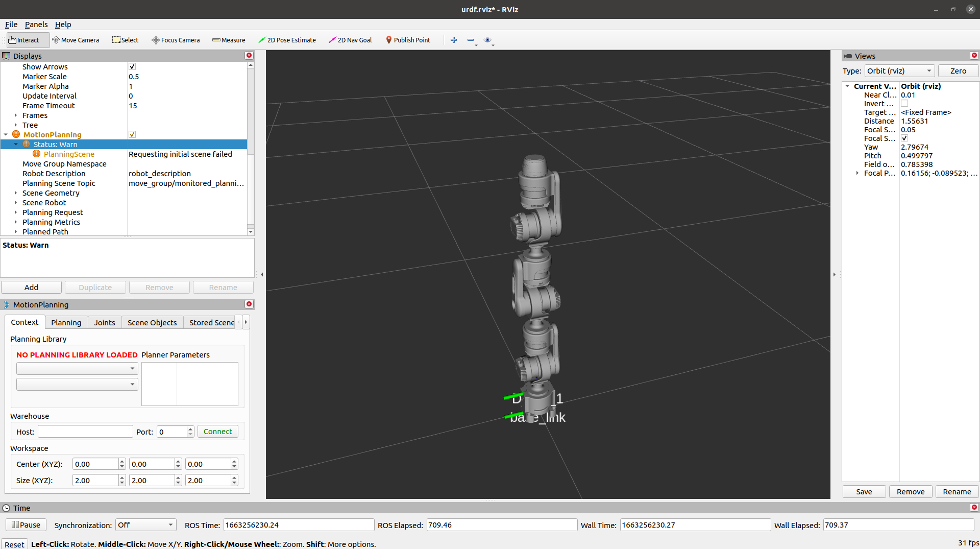Activate the Measure tool
The height and width of the screenshot is (549, 980).
point(228,40)
